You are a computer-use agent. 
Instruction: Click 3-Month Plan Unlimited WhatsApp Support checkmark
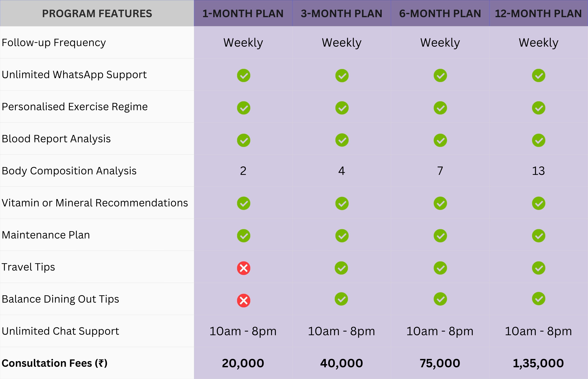pos(342,76)
